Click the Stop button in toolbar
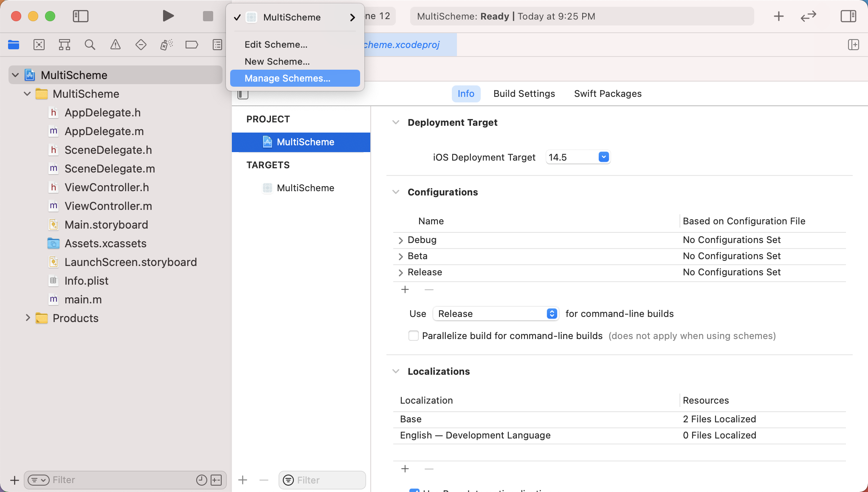Image resolution: width=868 pixels, height=492 pixels. pyautogui.click(x=208, y=16)
